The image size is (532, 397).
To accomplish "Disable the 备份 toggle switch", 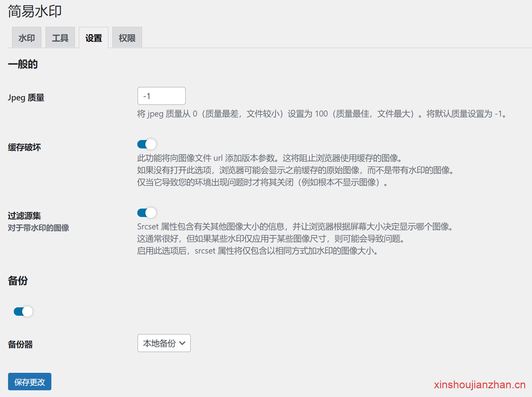I will (23, 311).
